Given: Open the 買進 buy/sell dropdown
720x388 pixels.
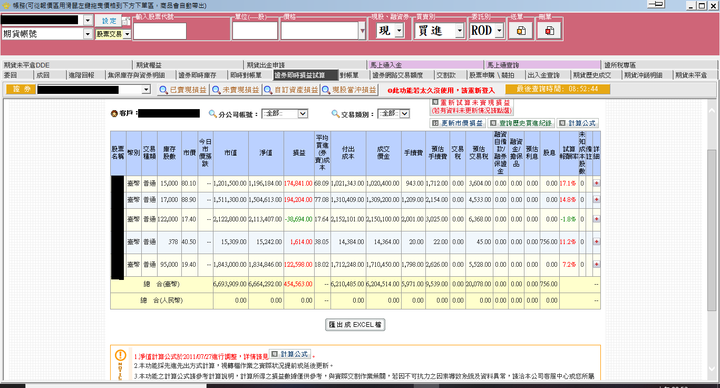Looking at the screenshot, I should click(x=459, y=31).
